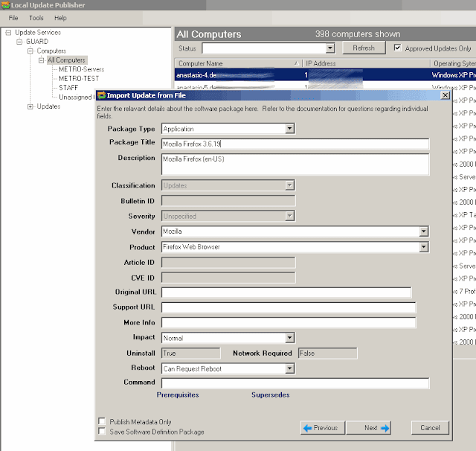The image size is (476, 451).
Task: Uncheck Approved Updates Only
Action: click(397, 48)
